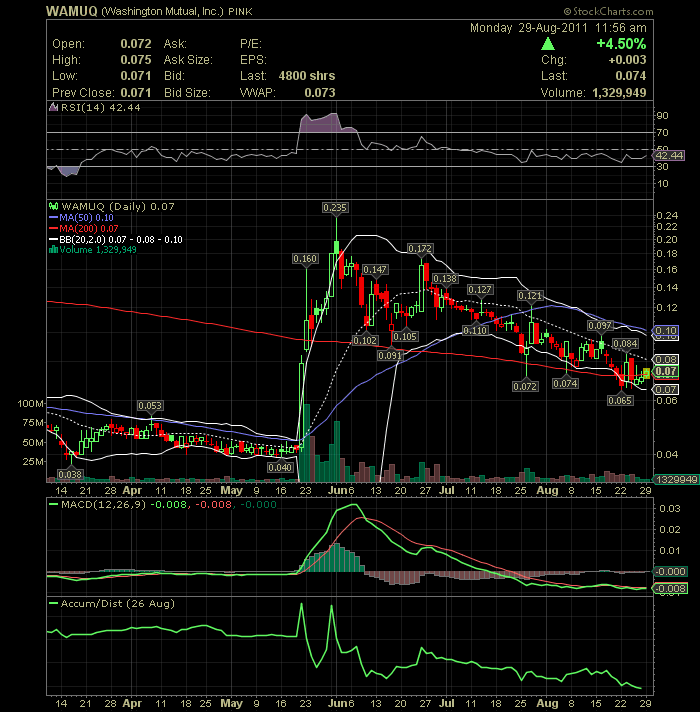Click the 0.097 price annotation

click(600, 326)
